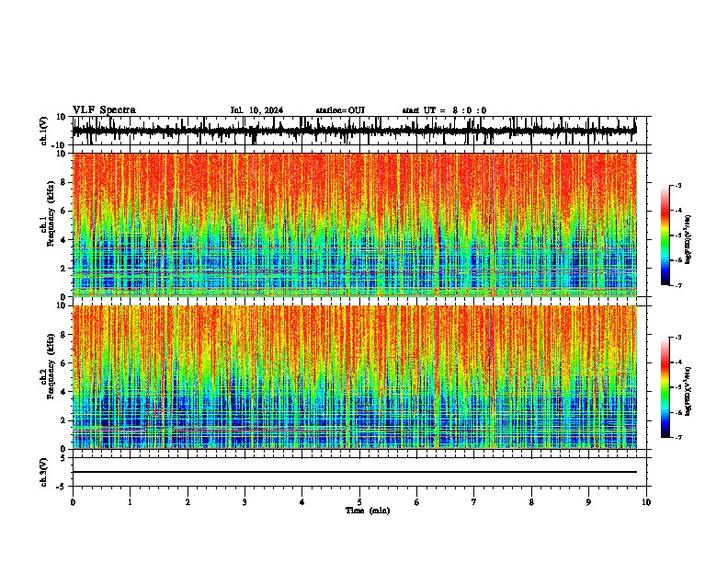Viewport: 728px width, 563px height.
Task: Click the '8' kHz tick on ch.1 frequency axis
Action: tap(64, 182)
